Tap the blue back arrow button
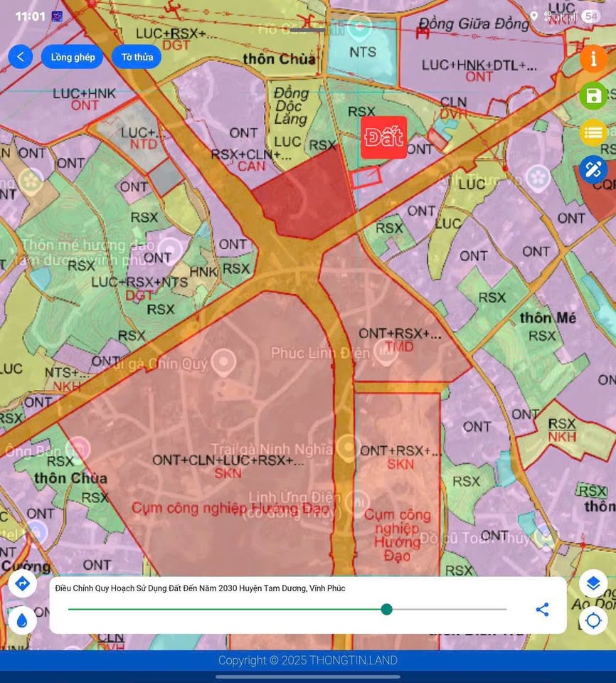616x683 pixels. click(x=21, y=57)
